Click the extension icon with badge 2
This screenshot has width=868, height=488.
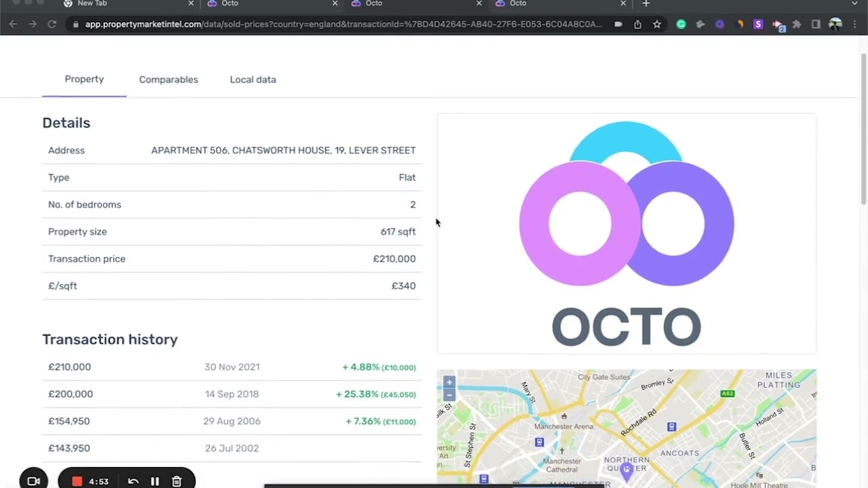(x=778, y=25)
